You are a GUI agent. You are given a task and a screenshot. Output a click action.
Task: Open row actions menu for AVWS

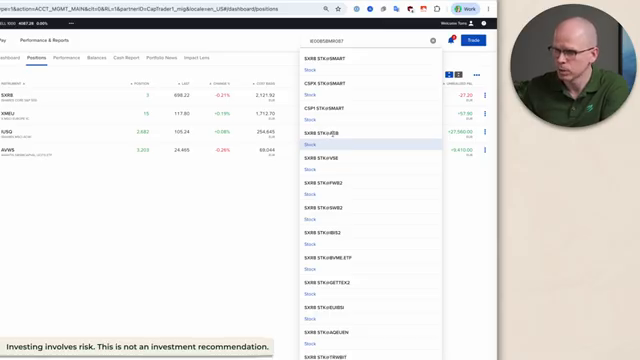pos(485,150)
